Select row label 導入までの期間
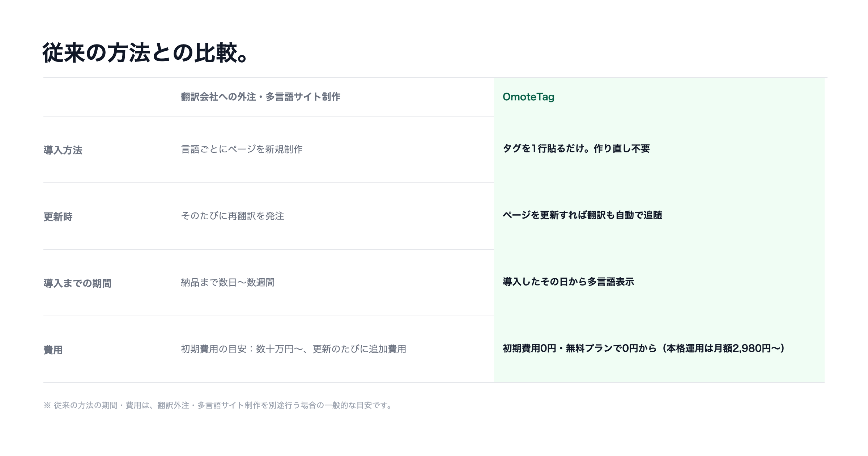The image size is (868, 456). (77, 283)
